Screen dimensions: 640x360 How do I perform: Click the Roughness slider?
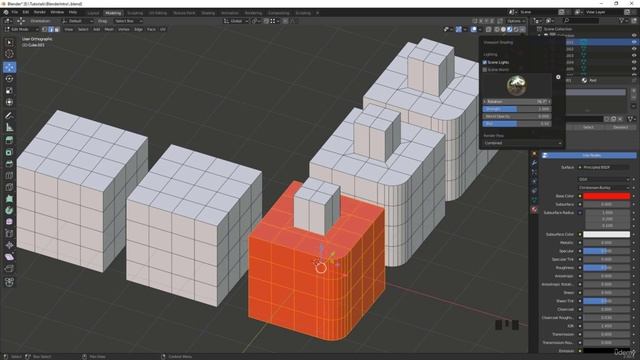click(x=607, y=268)
